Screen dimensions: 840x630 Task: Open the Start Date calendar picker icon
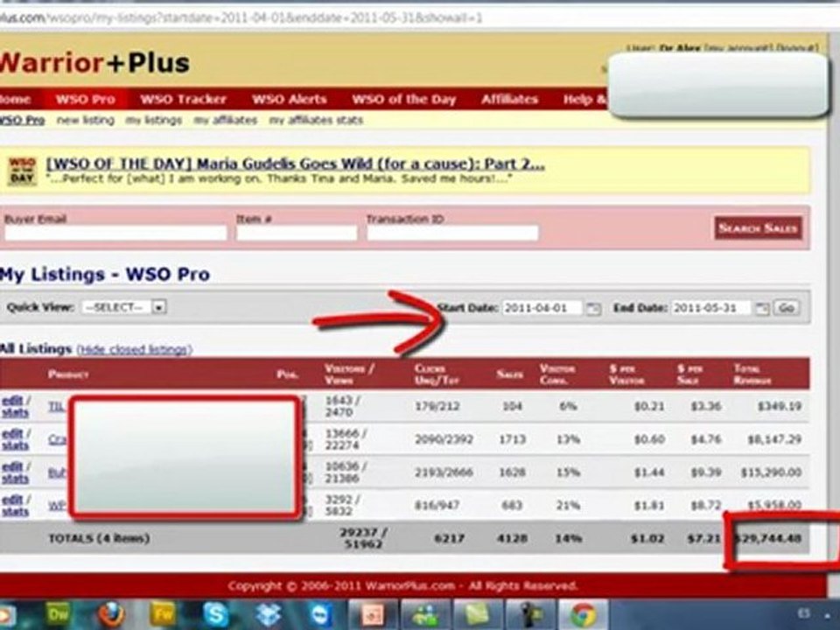pyautogui.click(x=593, y=309)
